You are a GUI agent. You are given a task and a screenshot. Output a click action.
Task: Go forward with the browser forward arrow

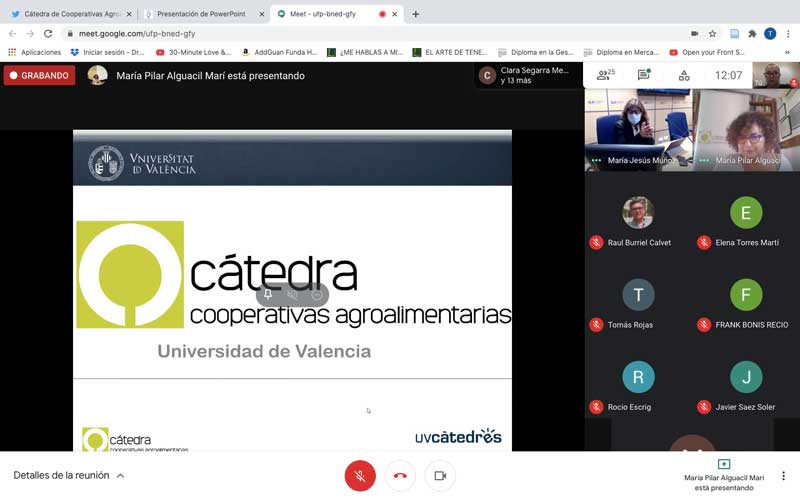pos(30,34)
